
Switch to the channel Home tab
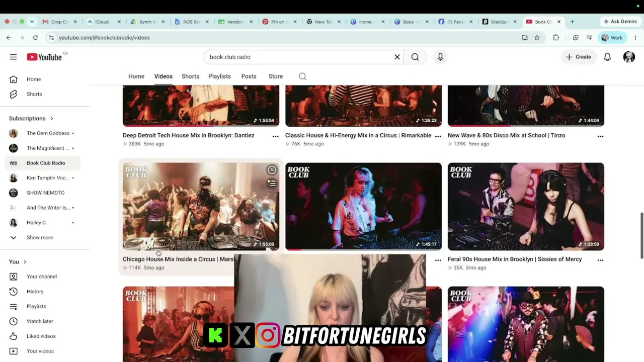(136, 76)
